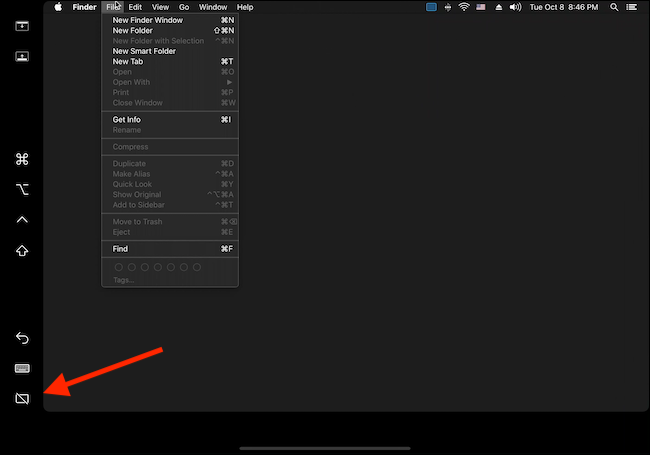The height and width of the screenshot is (455, 650).
Task: Choose New Tab menu item
Action: click(170, 61)
